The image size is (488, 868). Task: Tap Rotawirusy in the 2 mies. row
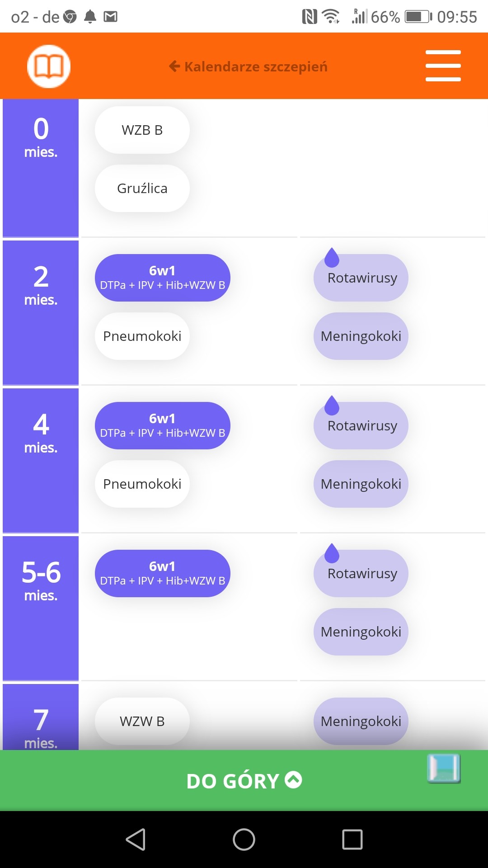pyautogui.click(x=361, y=278)
